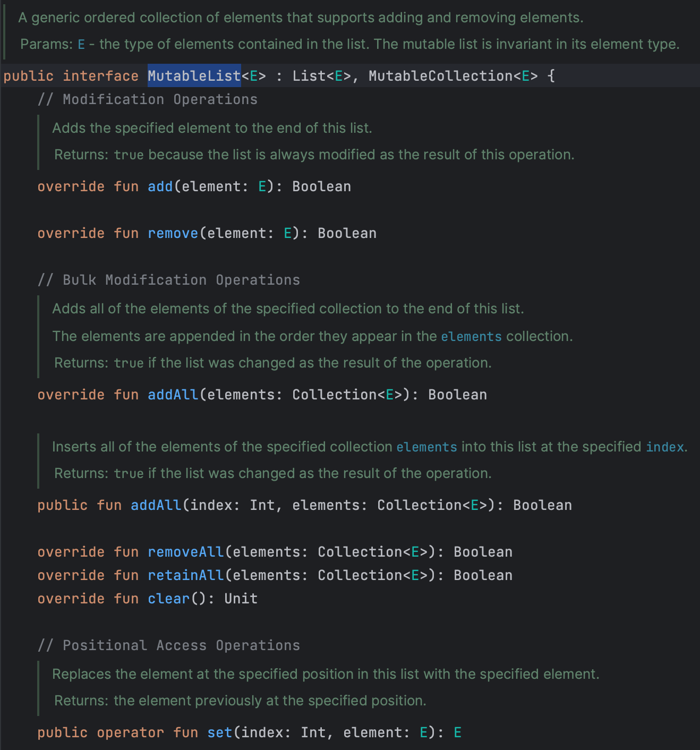Click the 'Params: E' documentation line
The image size is (700, 750).
click(x=350, y=44)
